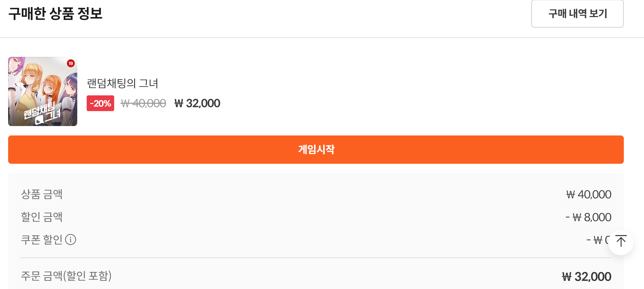The width and height of the screenshot is (644, 289).
Task: Click the 주문 금액(할인 포함) label
Action: (x=66, y=276)
